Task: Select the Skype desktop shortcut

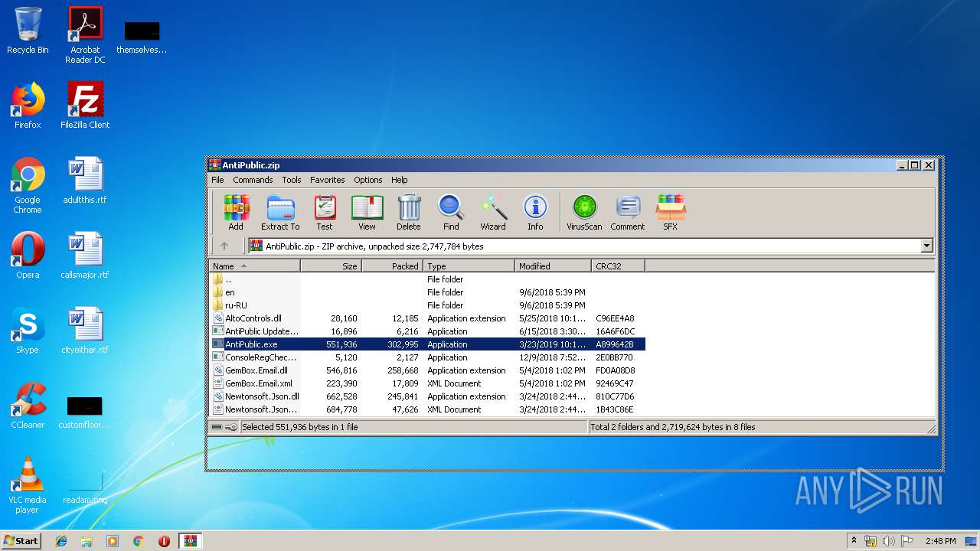Action: tap(28, 331)
